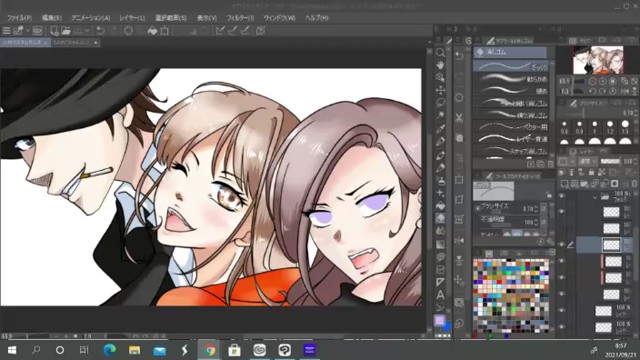Open the フィルター(I) menu

coord(240,18)
